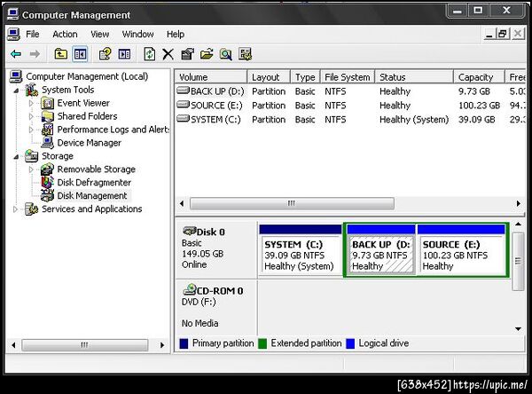
Task: Open the File menu
Action: [33, 35]
